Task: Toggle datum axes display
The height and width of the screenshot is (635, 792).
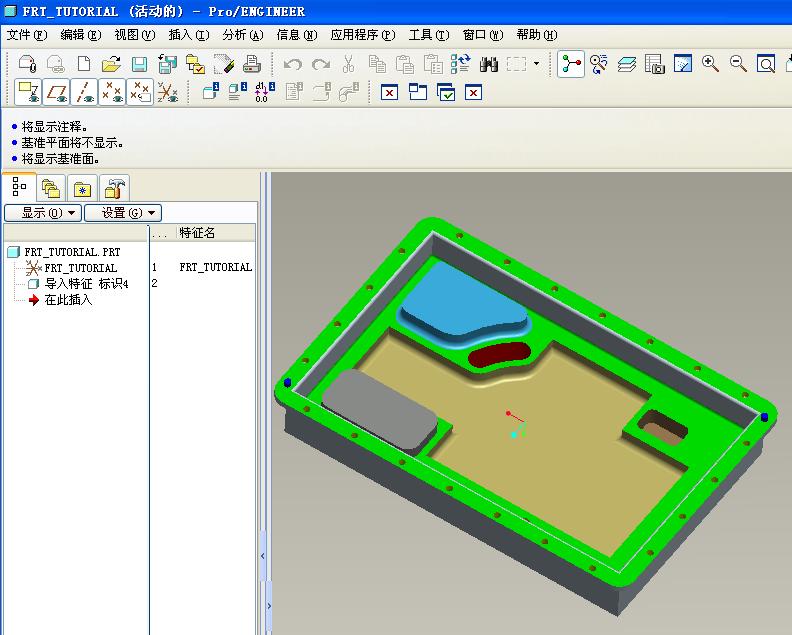Action: coord(84,92)
